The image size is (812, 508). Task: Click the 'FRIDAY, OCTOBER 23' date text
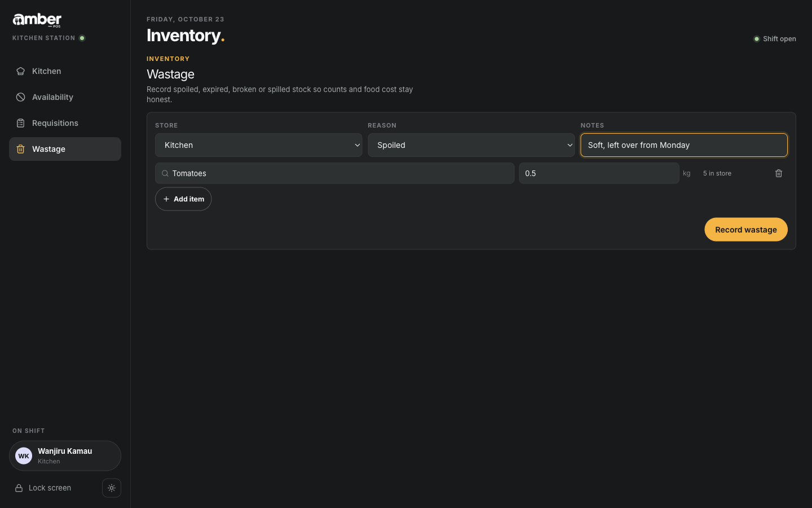[186, 19]
